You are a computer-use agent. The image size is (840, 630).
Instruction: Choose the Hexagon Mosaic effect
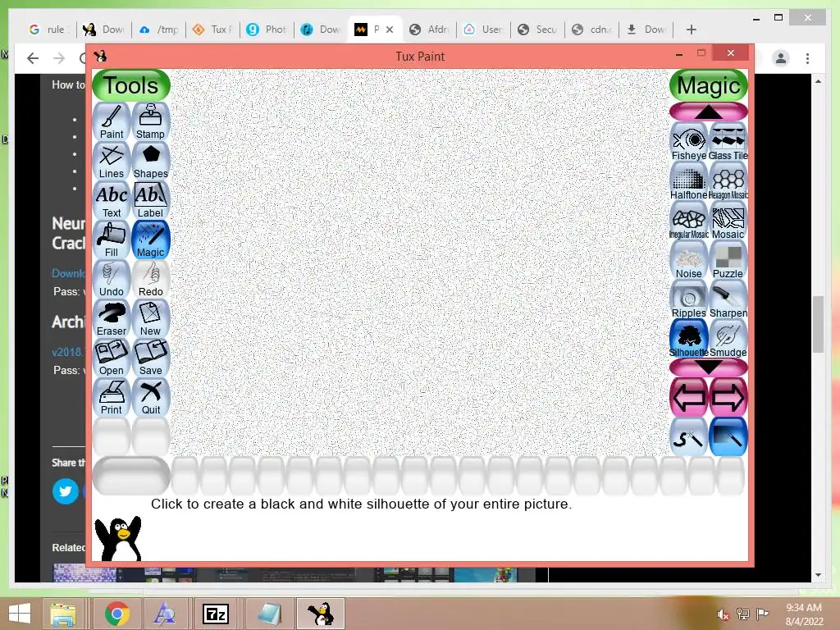pos(728,181)
